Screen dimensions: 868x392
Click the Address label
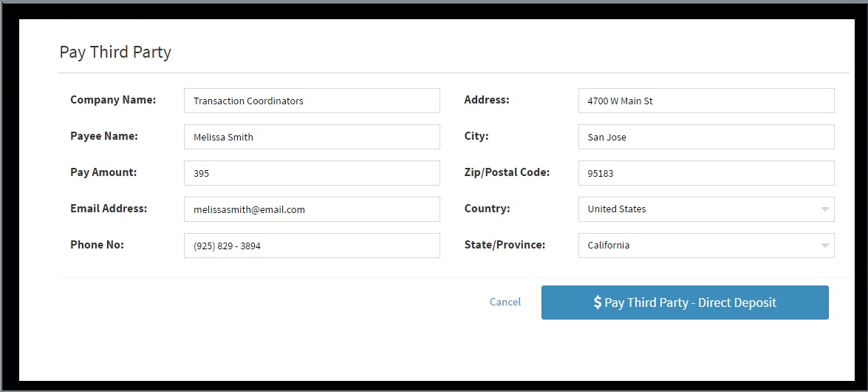pos(487,100)
